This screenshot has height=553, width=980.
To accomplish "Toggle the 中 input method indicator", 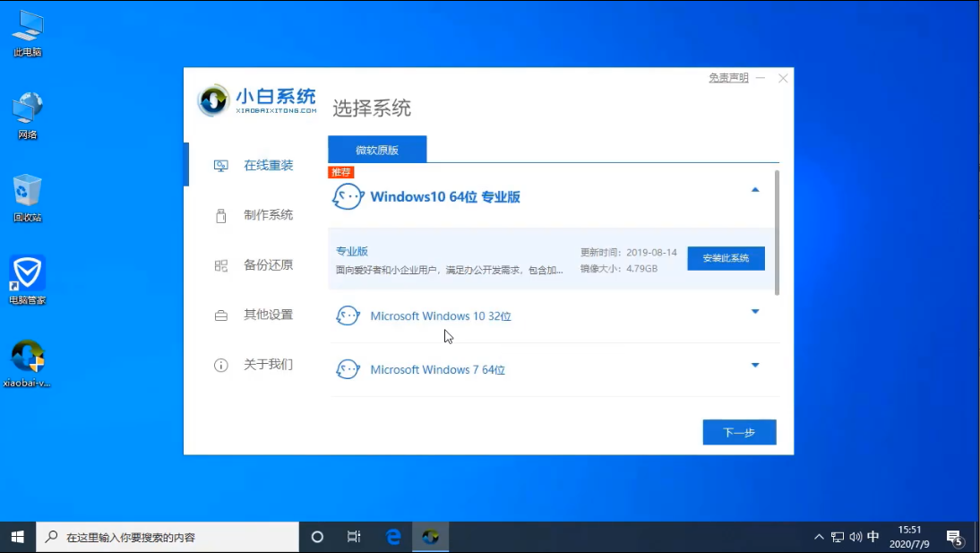I will click(872, 536).
